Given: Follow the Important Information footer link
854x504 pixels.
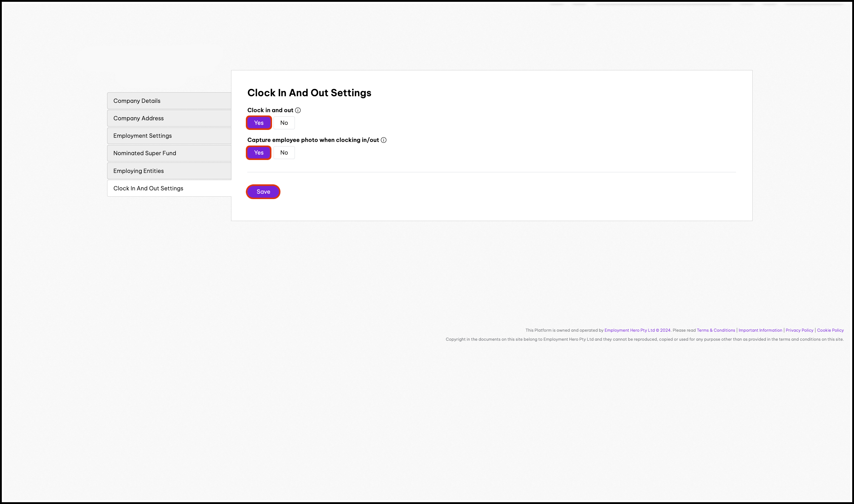Looking at the screenshot, I should pyautogui.click(x=760, y=330).
